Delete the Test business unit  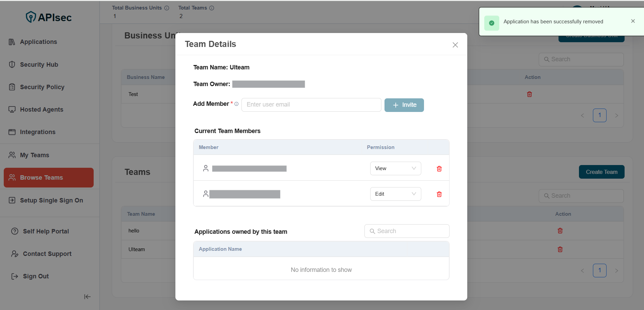click(x=529, y=94)
